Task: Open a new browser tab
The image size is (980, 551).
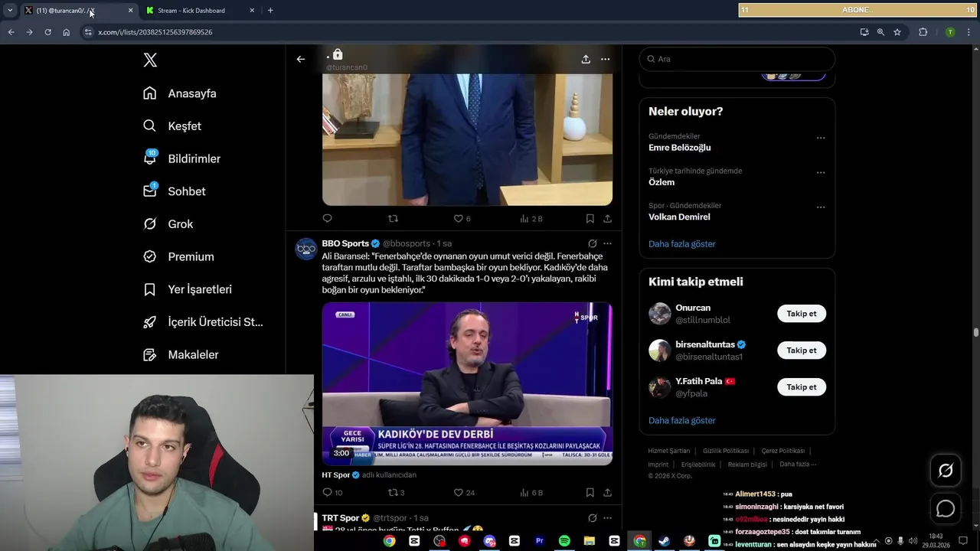Action: (270, 10)
